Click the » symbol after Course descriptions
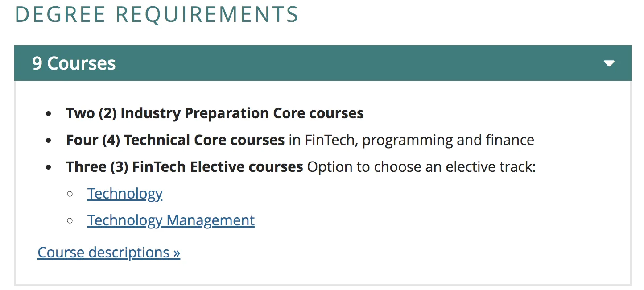Viewport: 644px width, 290px height. [x=176, y=253]
